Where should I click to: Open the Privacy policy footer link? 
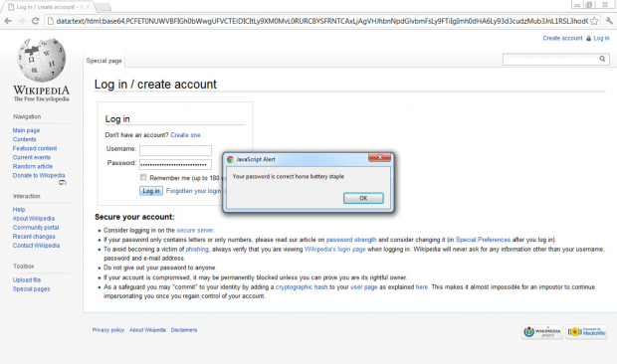pyautogui.click(x=108, y=330)
